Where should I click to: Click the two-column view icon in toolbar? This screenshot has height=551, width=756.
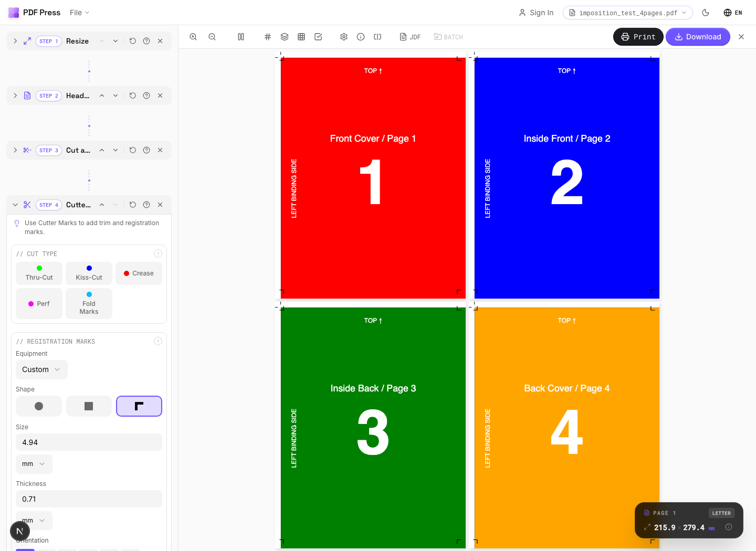[241, 37]
